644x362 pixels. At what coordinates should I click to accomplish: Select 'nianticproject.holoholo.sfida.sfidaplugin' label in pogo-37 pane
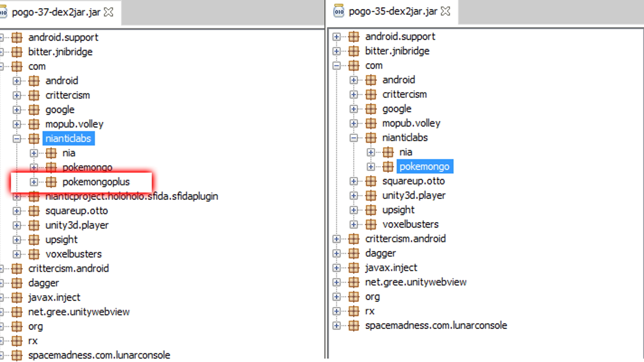(132, 196)
